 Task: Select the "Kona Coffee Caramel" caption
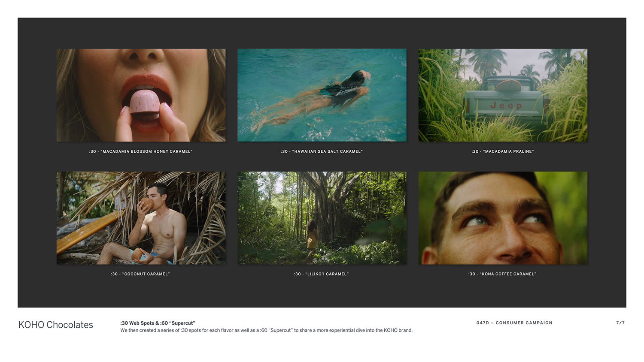click(502, 274)
